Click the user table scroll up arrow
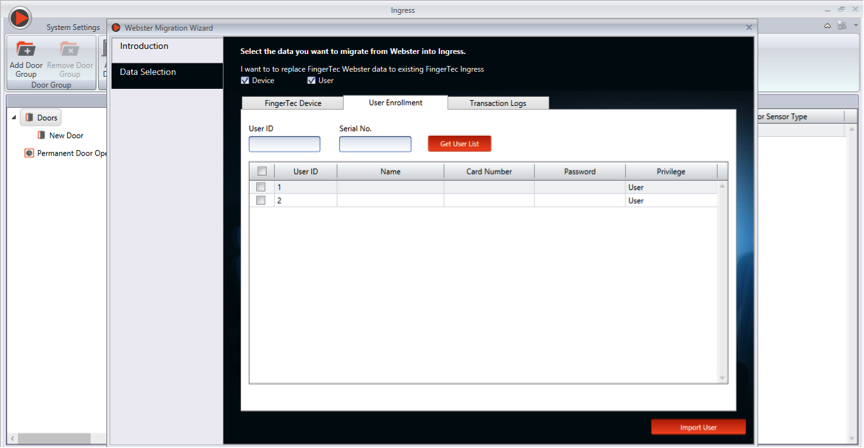Viewport: 864px width, 448px height. (722, 186)
